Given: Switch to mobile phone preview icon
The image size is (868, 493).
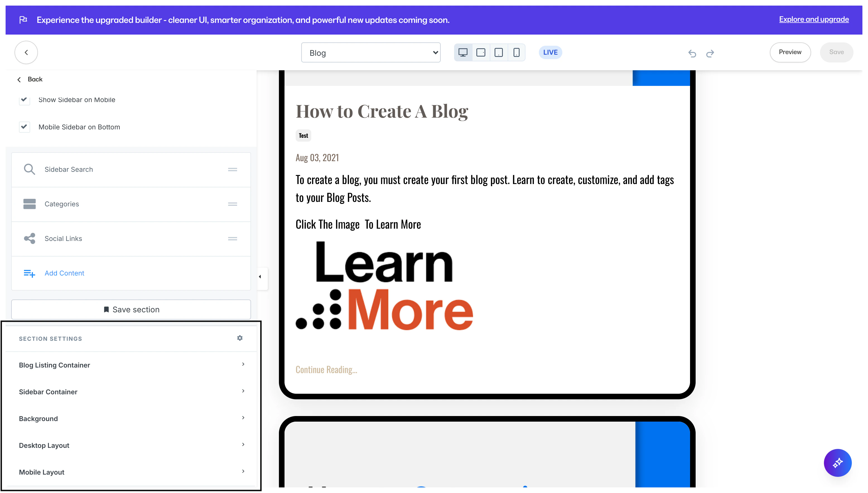Looking at the screenshot, I should coord(516,52).
